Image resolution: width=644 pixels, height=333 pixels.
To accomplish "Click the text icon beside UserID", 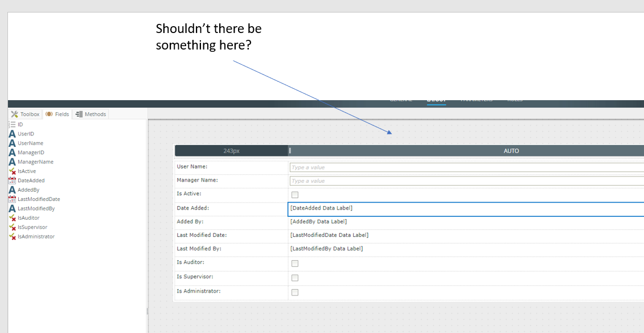I will coord(12,133).
